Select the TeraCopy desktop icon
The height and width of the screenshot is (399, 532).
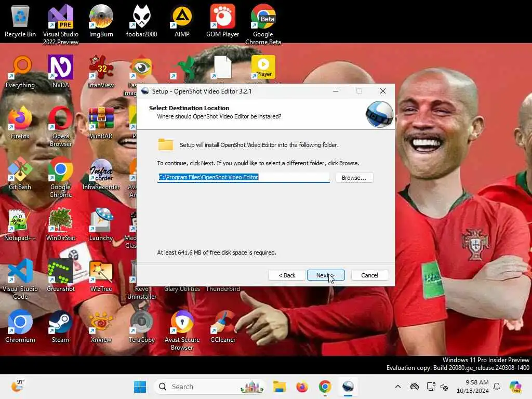coord(141,326)
